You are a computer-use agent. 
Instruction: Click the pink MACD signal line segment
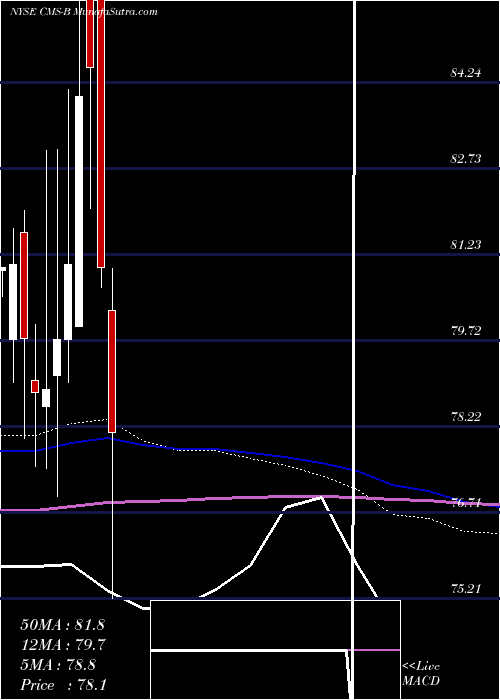pyautogui.click(x=376, y=650)
